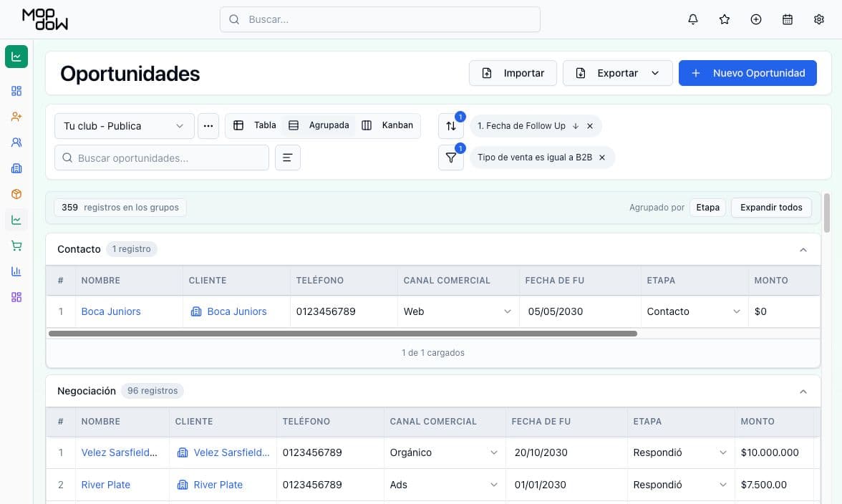Switch to Tabla view
Image resolution: width=842 pixels, height=504 pixels.
pyautogui.click(x=255, y=125)
